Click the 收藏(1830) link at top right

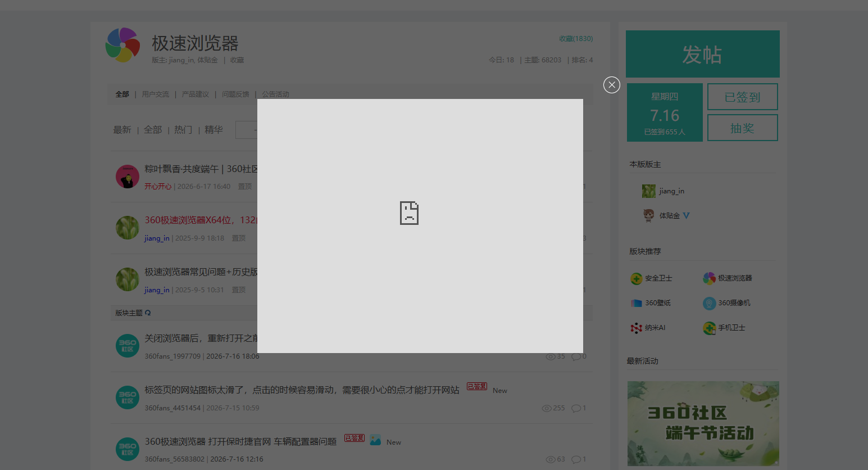coord(576,39)
